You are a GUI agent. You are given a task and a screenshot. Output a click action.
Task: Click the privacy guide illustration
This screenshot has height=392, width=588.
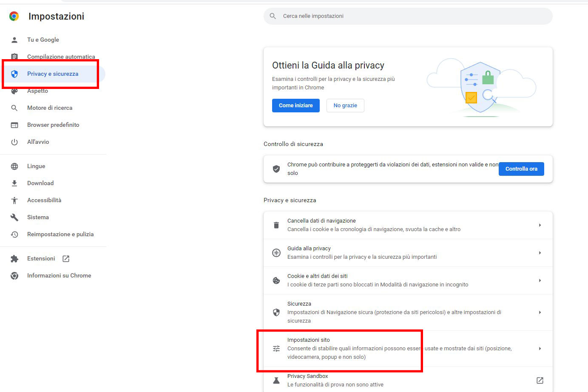point(481,87)
